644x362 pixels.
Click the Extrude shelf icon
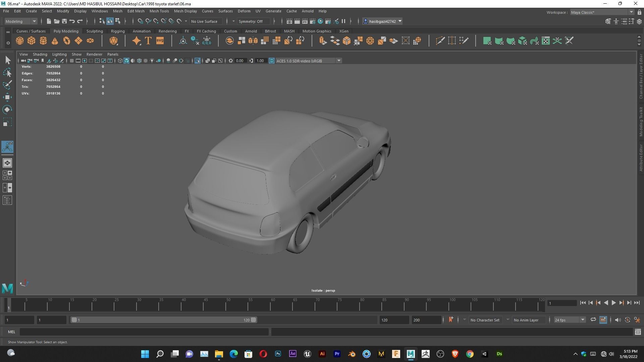[x=323, y=41]
